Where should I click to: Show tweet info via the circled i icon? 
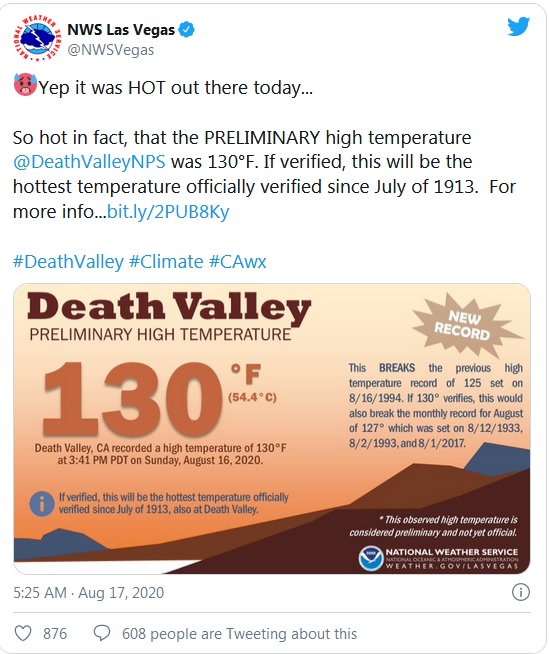(521, 592)
